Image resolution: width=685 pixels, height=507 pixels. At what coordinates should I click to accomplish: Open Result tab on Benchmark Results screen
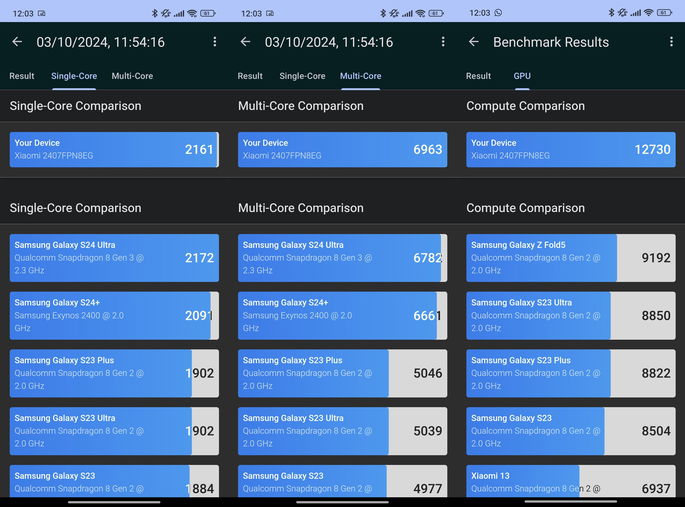click(479, 76)
